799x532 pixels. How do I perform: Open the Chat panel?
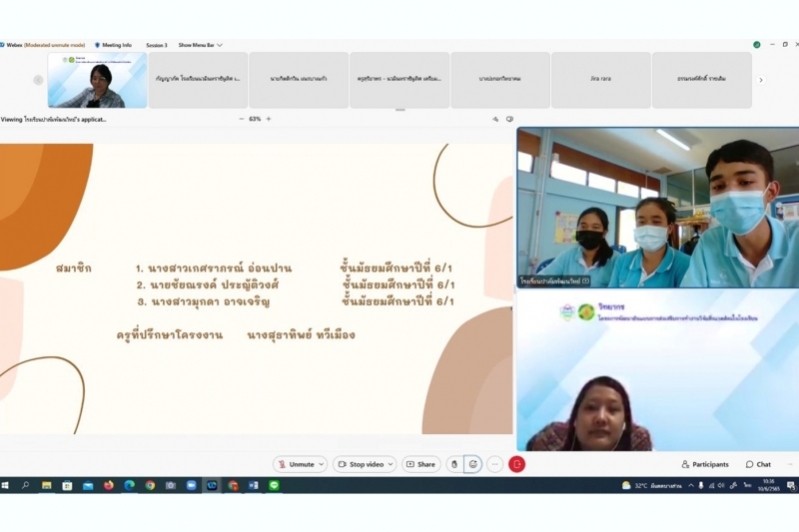click(758, 464)
